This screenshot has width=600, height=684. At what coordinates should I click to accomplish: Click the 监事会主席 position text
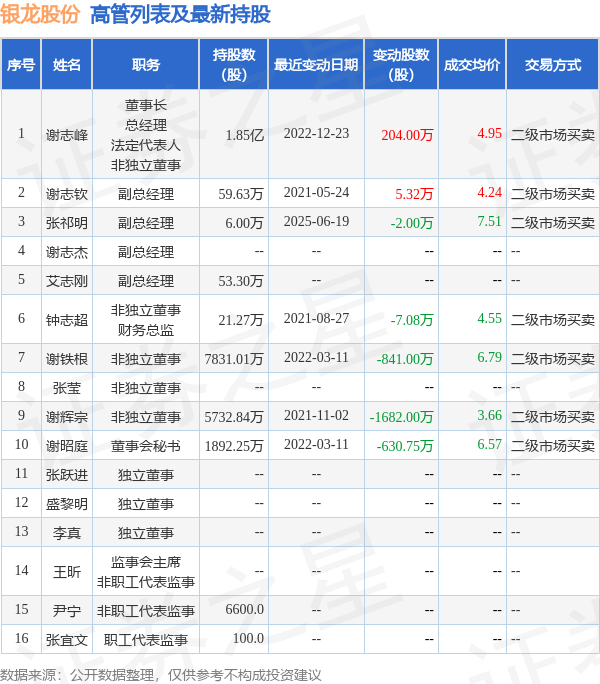click(146, 562)
